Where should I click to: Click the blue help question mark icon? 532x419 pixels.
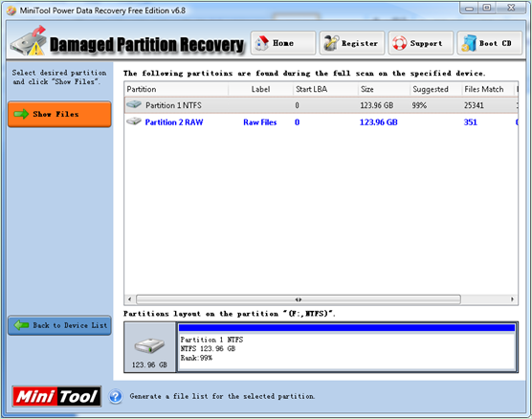116,396
